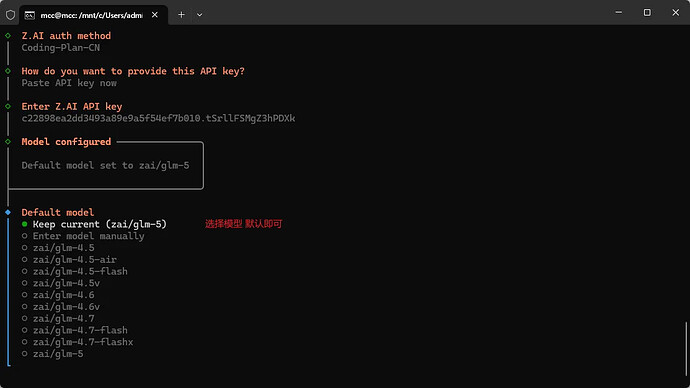The image size is (690, 388).
Task: Click blue diamond beside Default model
Action: 8,212
